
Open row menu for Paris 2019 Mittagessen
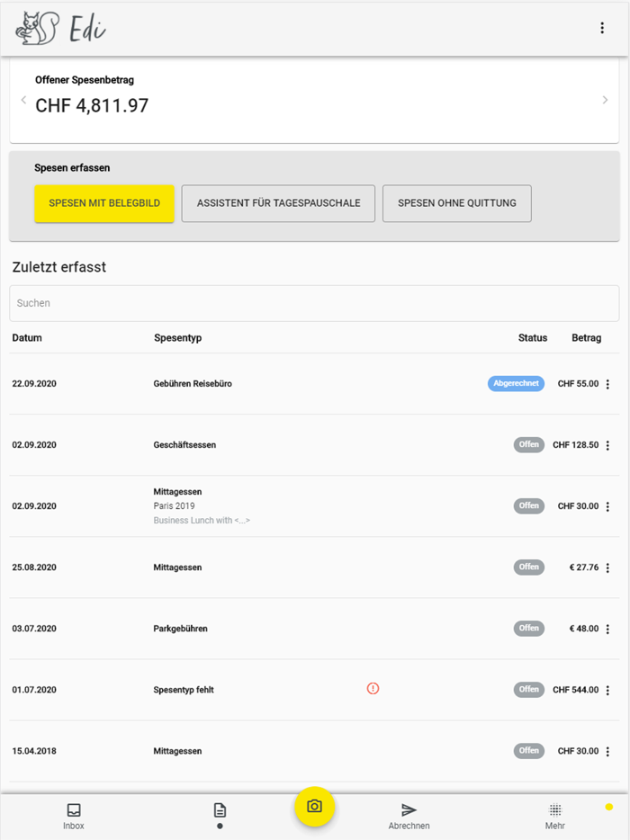pos(607,506)
